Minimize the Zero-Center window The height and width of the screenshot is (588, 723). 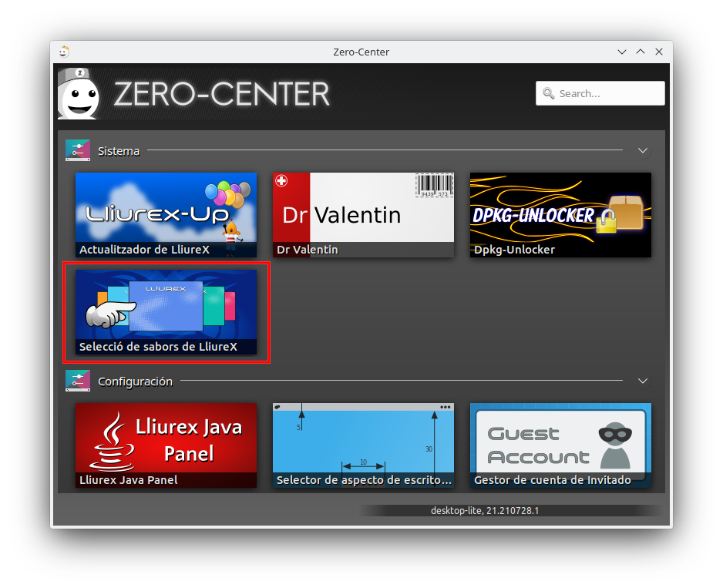click(x=622, y=52)
